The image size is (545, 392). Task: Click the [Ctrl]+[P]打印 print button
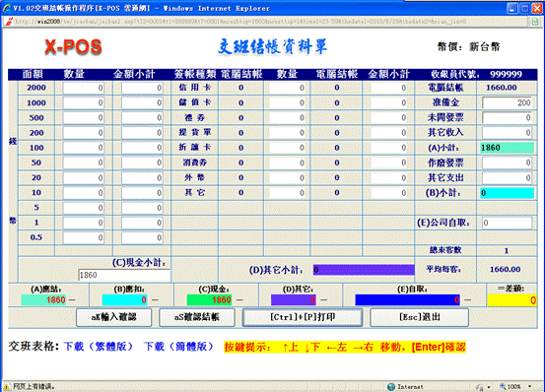pos(303,317)
